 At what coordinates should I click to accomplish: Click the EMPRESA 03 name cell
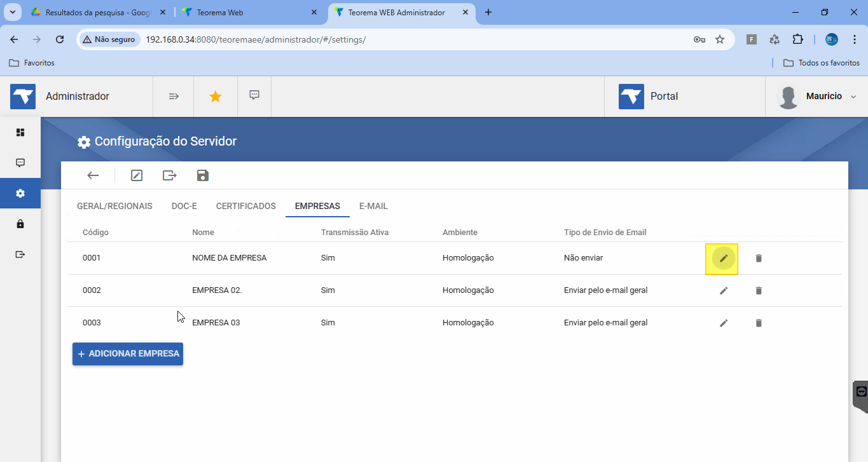(216, 323)
